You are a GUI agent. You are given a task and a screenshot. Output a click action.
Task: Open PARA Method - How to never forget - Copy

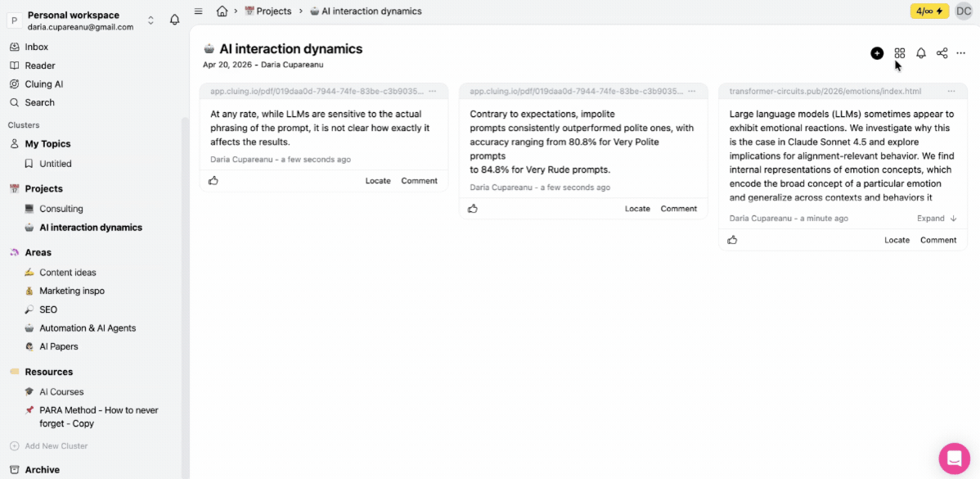tap(100, 417)
